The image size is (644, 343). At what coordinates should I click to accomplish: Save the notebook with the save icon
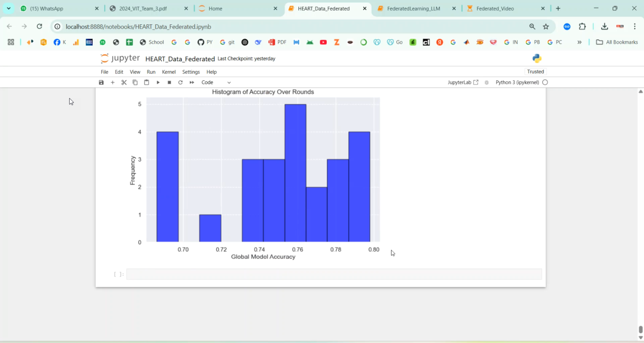101,82
